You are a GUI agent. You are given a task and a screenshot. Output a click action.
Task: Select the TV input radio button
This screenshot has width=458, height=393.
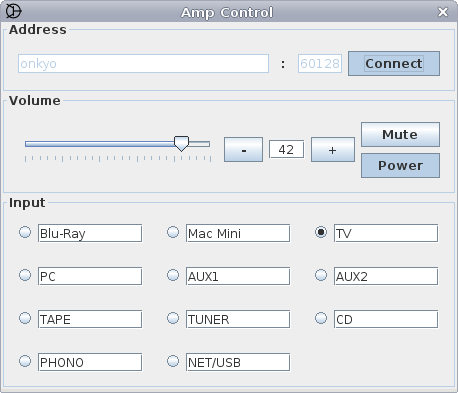(321, 232)
